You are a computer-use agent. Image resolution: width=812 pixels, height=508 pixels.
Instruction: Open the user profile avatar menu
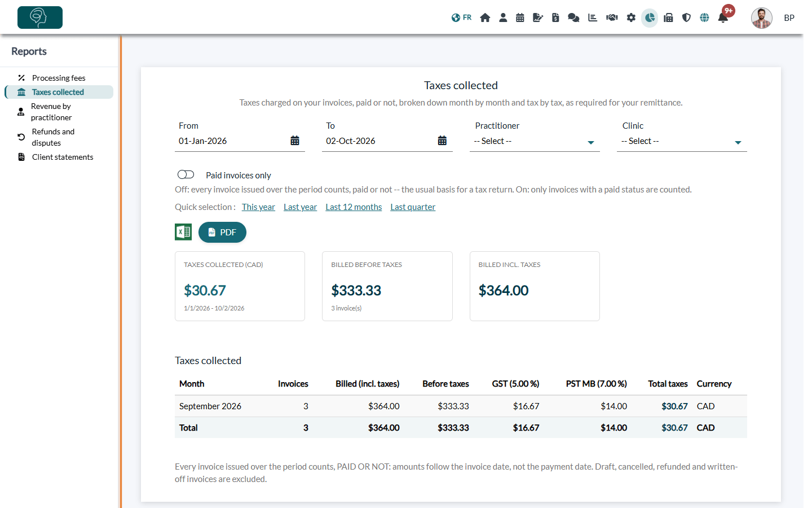click(x=762, y=18)
